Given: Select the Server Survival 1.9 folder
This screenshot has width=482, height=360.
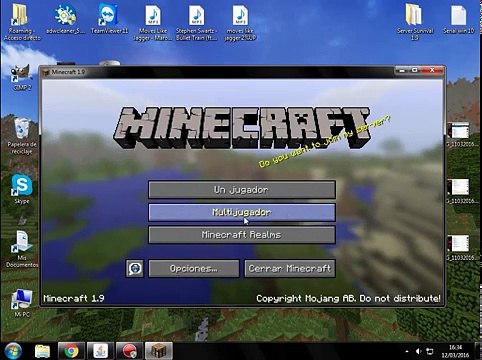Looking at the screenshot, I should 415,22.
